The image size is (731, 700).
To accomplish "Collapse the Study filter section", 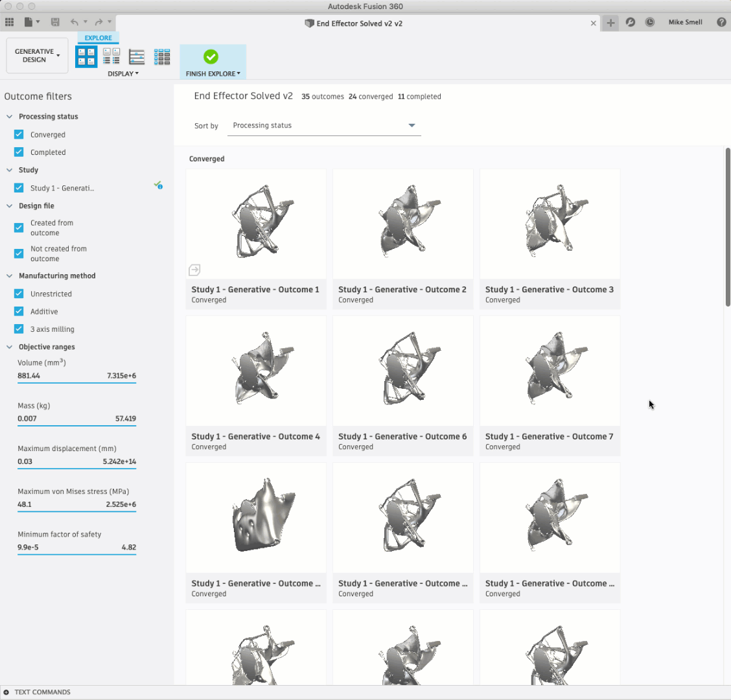I will pos(9,170).
